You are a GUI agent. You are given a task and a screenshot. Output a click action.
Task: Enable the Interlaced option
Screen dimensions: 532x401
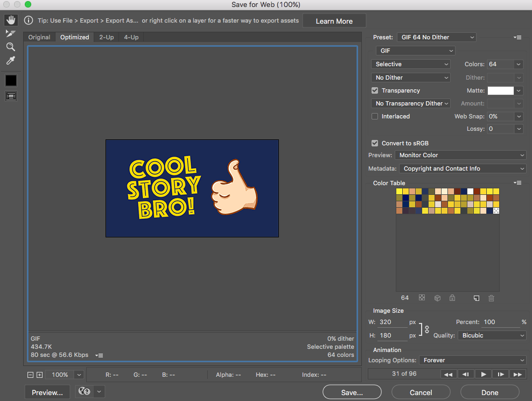(375, 116)
